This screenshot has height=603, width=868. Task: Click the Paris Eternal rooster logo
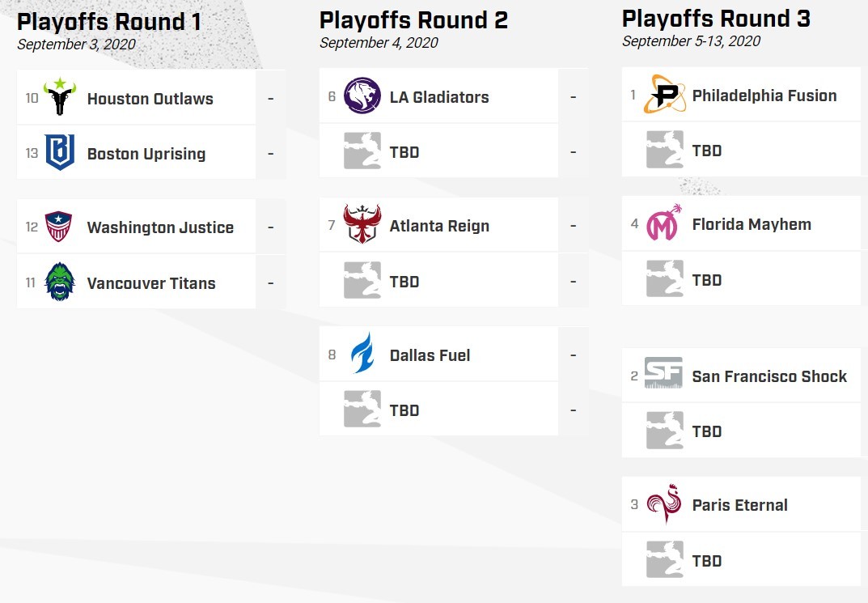tap(663, 503)
